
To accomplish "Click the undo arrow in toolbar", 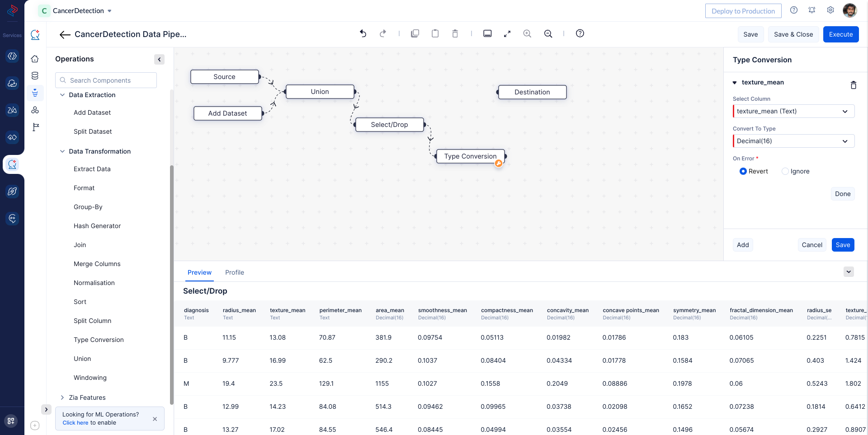I will click(x=363, y=33).
